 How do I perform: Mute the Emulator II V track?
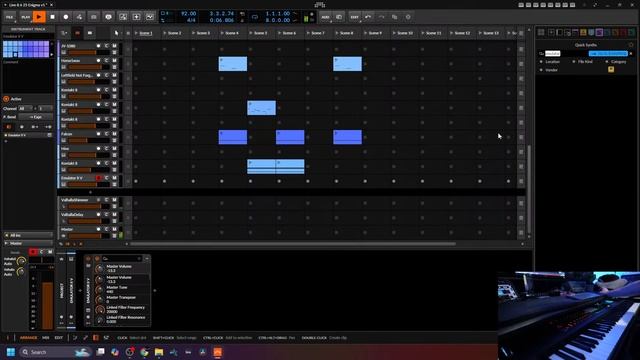pos(114,178)
